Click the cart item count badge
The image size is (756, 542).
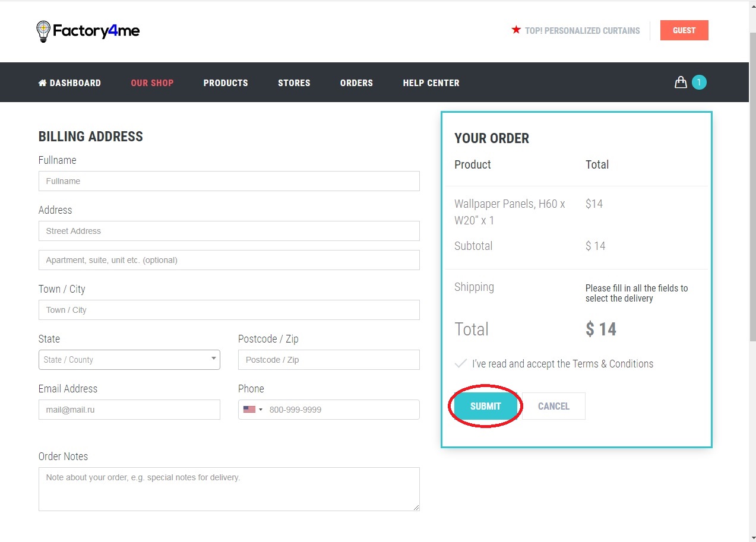(699, 83)
